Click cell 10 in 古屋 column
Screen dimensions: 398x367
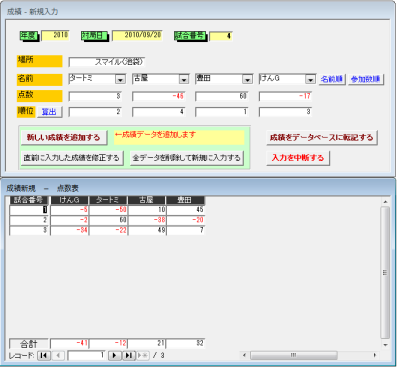click(147, 210)
